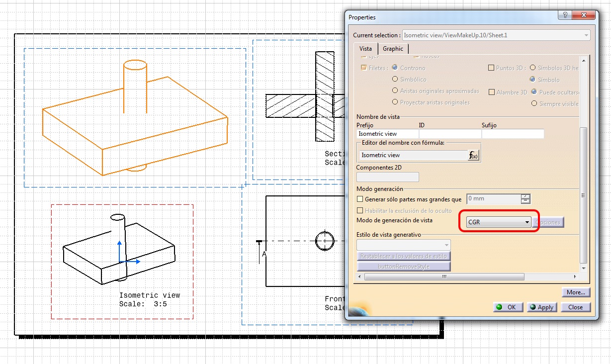Select Proyectar aristas originales option
The image size is (611, 364).
[395, 102]
